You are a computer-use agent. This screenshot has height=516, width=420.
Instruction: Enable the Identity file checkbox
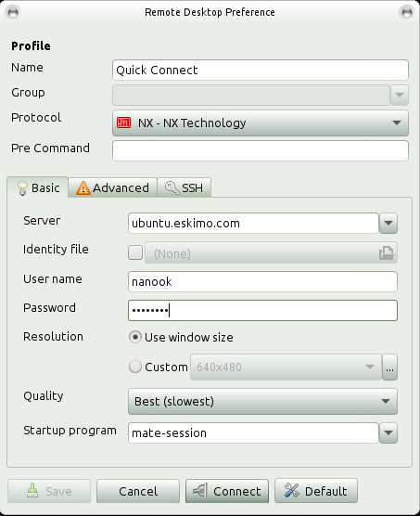pyautogui.click(x=135, y=252)
